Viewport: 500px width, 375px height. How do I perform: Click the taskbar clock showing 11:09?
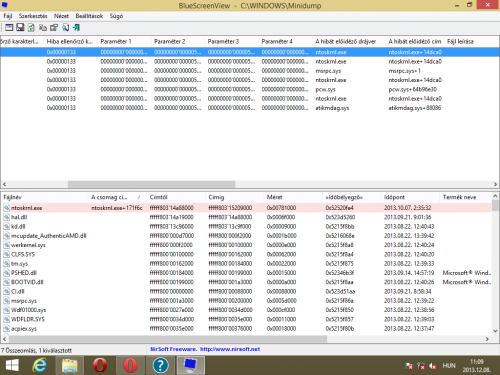coord(477,366)
